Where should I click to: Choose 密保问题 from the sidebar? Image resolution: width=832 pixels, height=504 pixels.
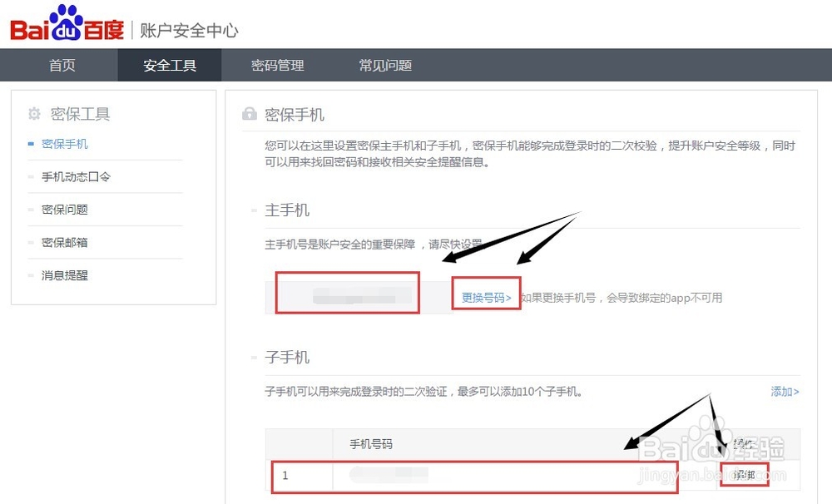65,210
